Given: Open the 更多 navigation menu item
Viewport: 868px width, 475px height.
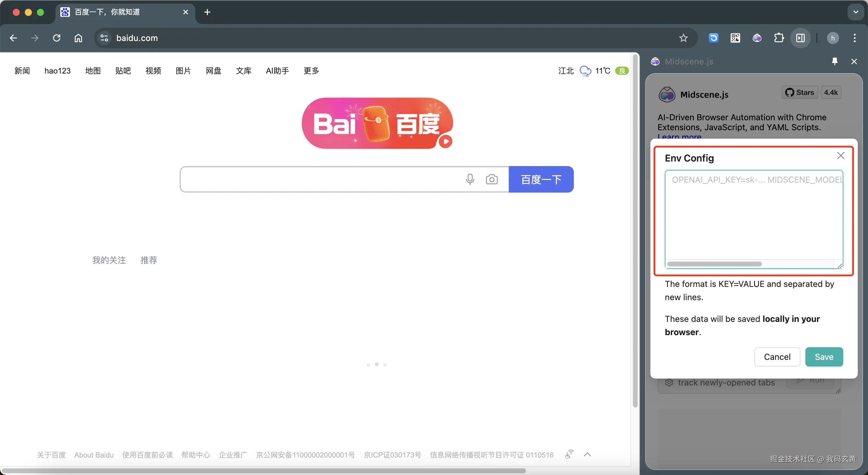Looking at the screenshot, I should pos(311,71).
